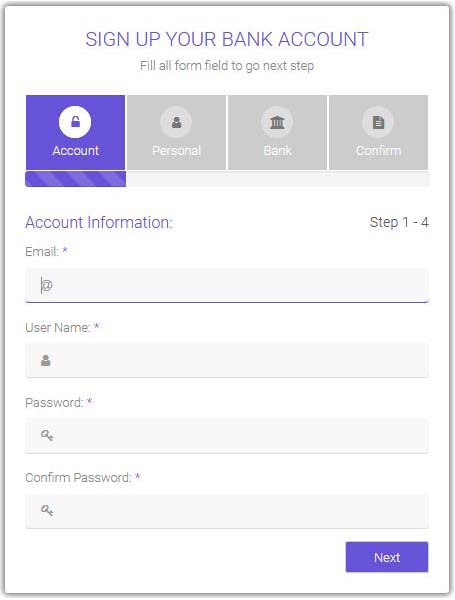Viewport: 455px width, 600px height.
Task: Click the document icon on Confirm step
Action: coord(378,122)
